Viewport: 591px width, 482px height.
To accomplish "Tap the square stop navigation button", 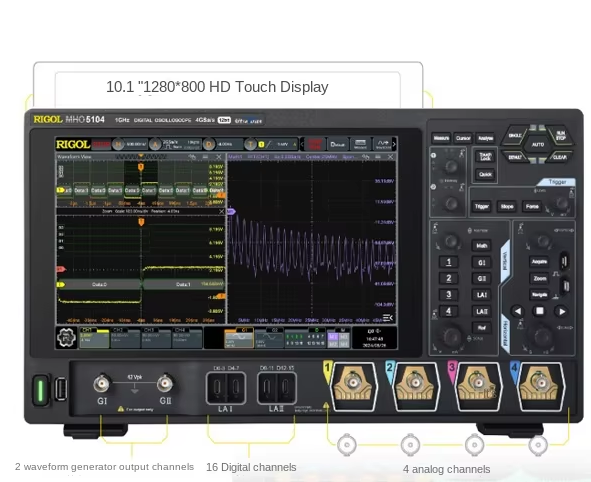I will pos(540,311).
